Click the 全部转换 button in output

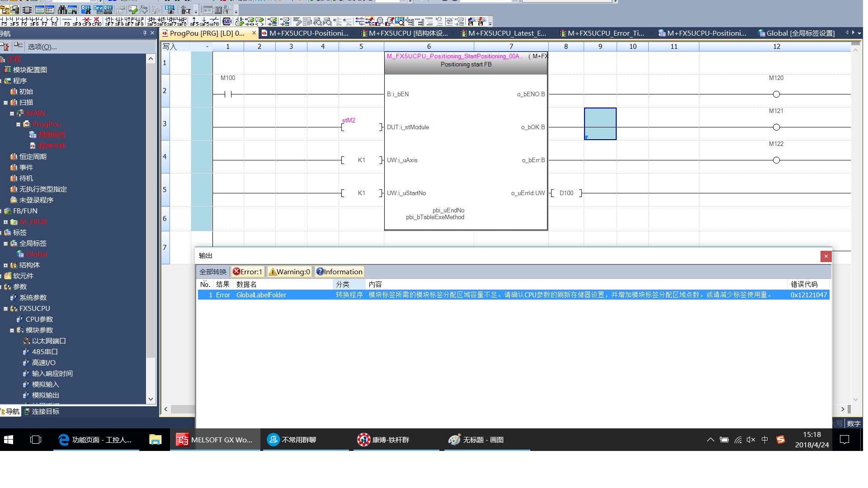[x=213, y=272]
